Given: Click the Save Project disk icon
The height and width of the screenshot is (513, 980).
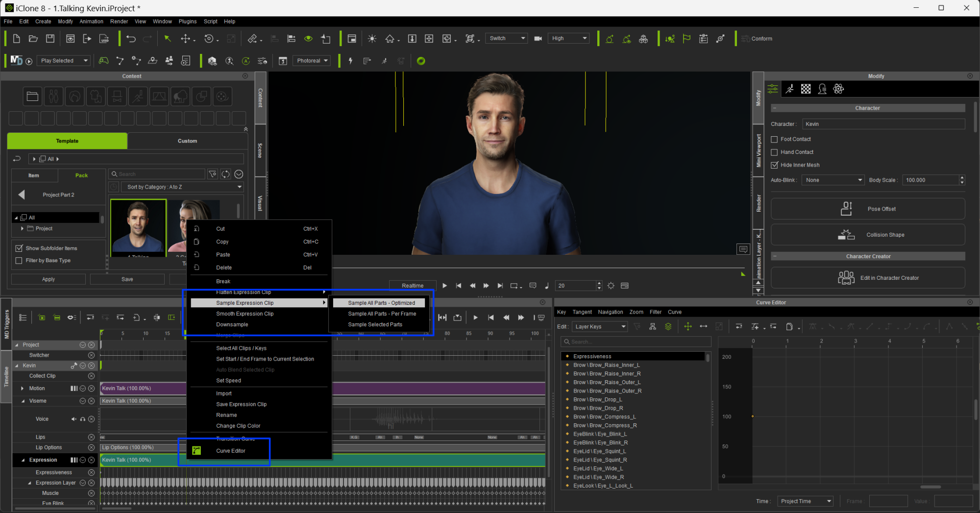Looking at the screenshot, I should click(50, 39).
